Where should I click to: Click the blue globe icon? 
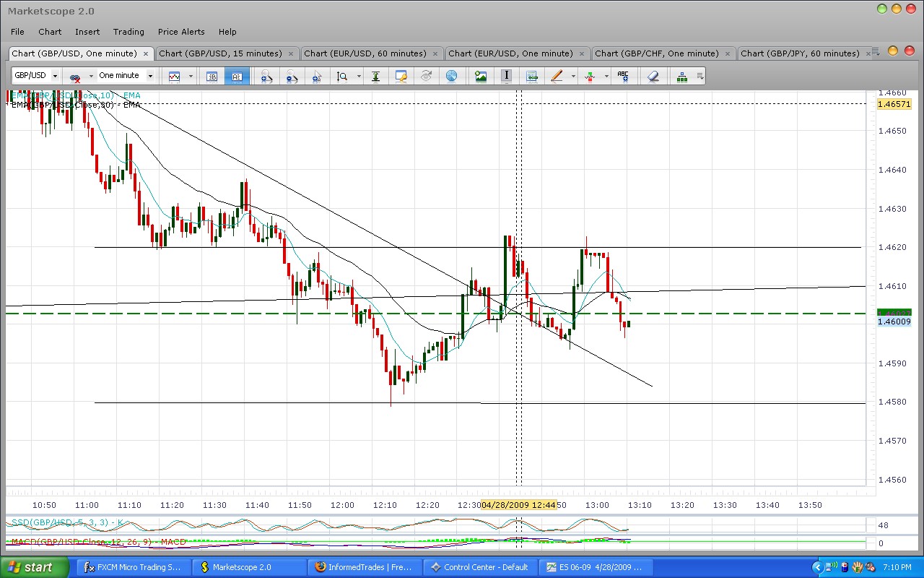(451, 76)
